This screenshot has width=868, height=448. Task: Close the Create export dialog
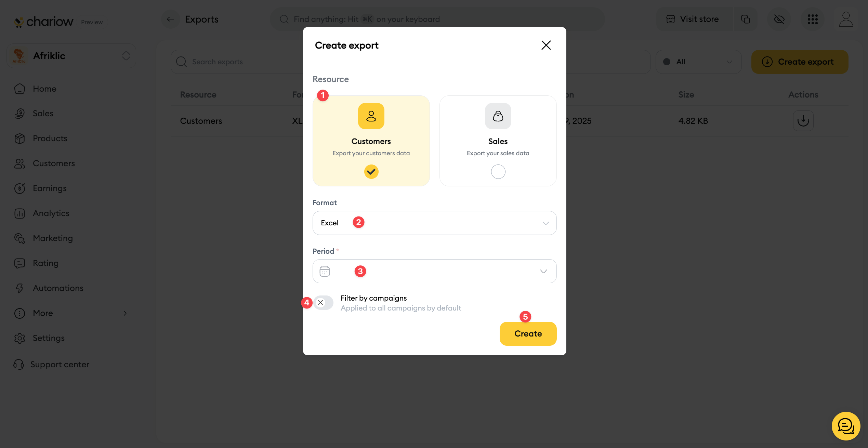[x=546, y=45]
